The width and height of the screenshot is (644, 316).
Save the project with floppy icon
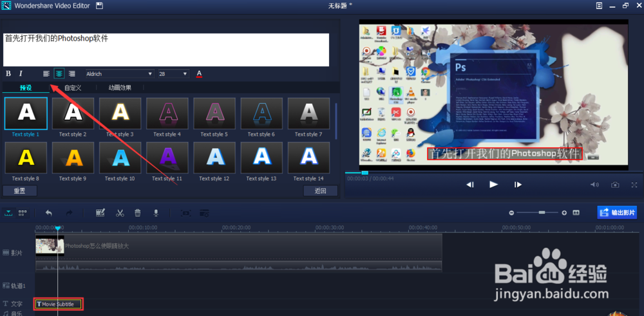click(99, 5)
